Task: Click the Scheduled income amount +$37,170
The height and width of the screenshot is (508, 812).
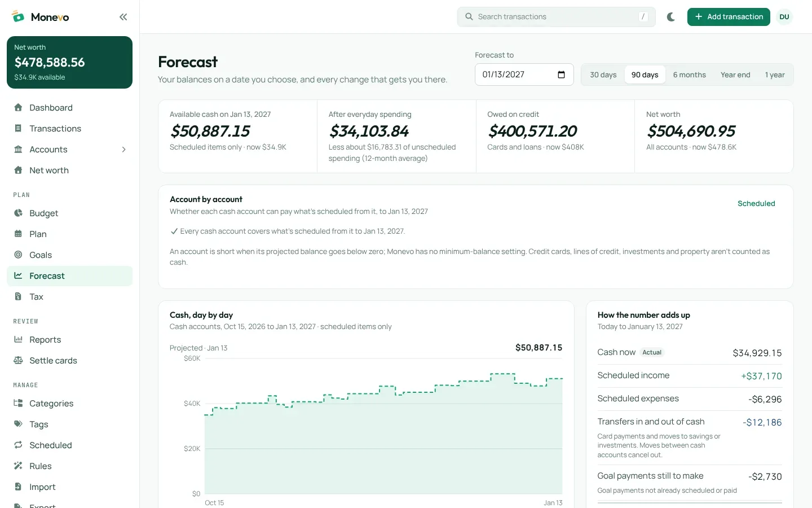Action: [x=761, y=376]
